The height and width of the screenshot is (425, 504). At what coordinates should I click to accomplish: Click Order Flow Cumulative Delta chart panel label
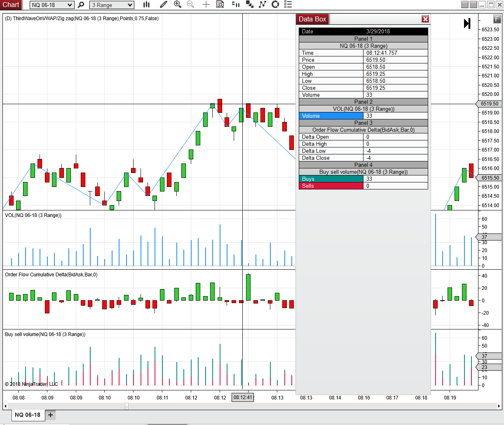pos(51,274)
